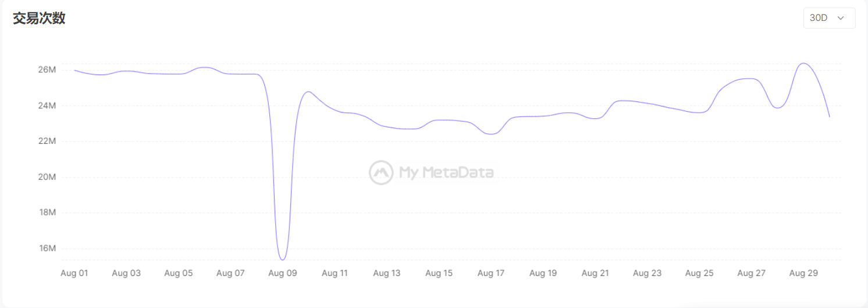Click the Aug 09 x-axis label
Image resolution: width=868 pixels, height=308 pixels.
pos(283,273)
